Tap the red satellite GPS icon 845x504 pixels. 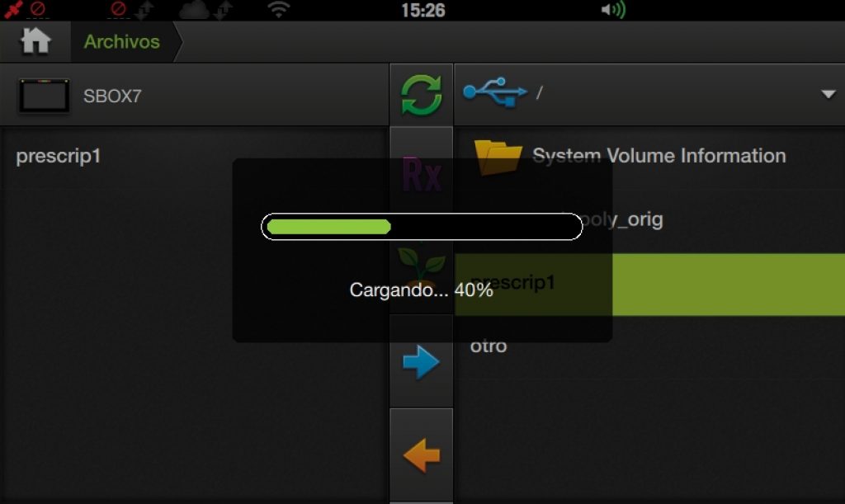[13, 9]
